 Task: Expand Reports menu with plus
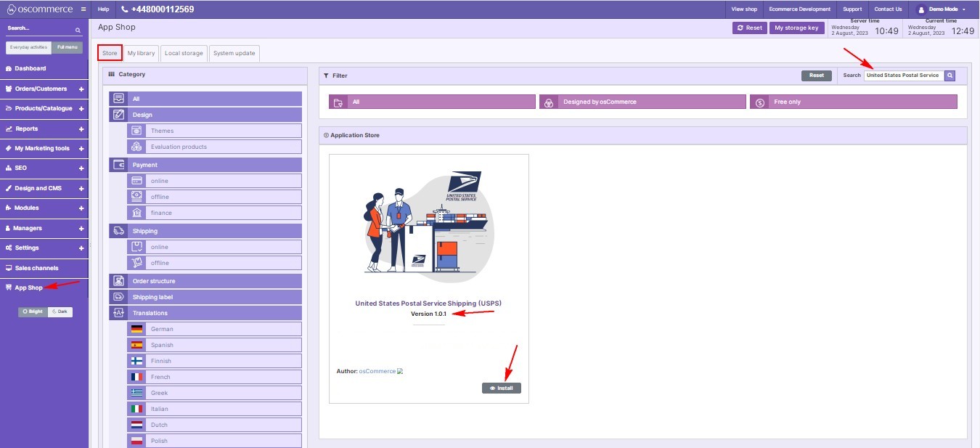[81, 129]
